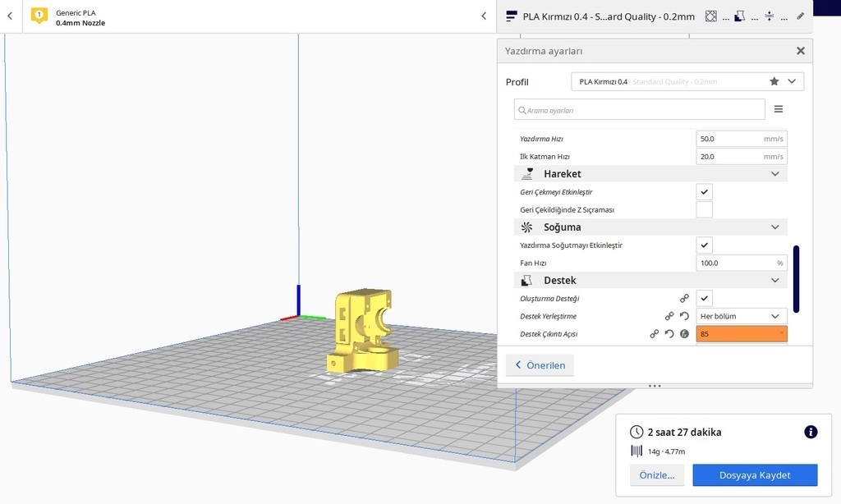Select the pencil edit icon near profile name
841x504 pixels.
pos(801,16)
